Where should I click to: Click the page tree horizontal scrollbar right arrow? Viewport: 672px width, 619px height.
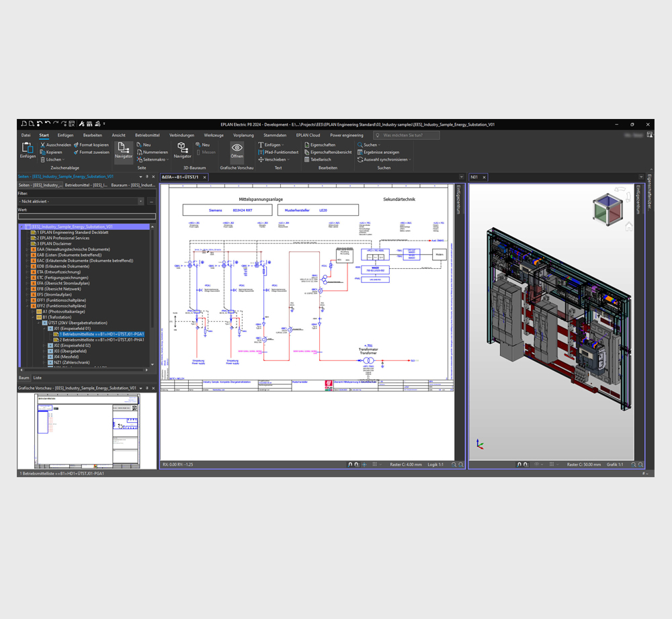click(x=146, y=370)
